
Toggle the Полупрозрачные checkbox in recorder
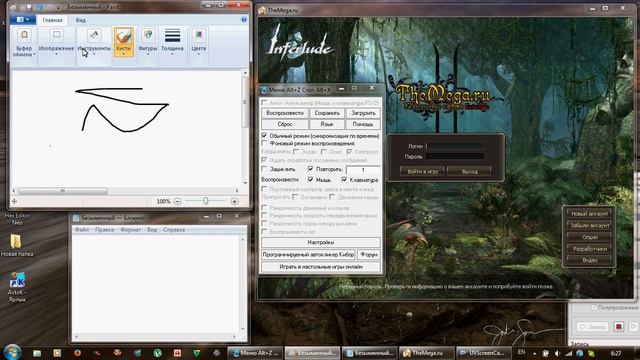coord(594,307)
